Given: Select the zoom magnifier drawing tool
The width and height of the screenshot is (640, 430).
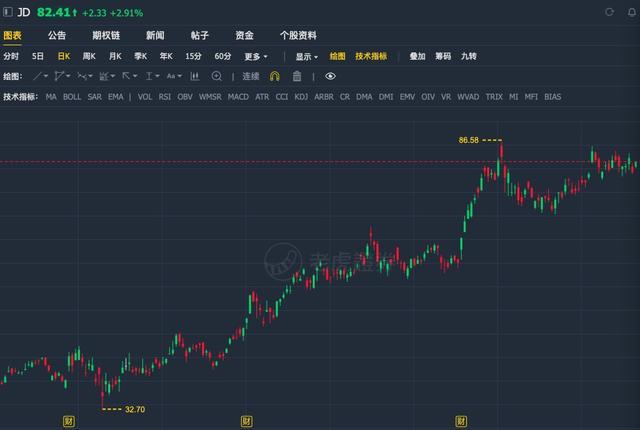Looking at the screenshot, I should [x=216, y=76].
